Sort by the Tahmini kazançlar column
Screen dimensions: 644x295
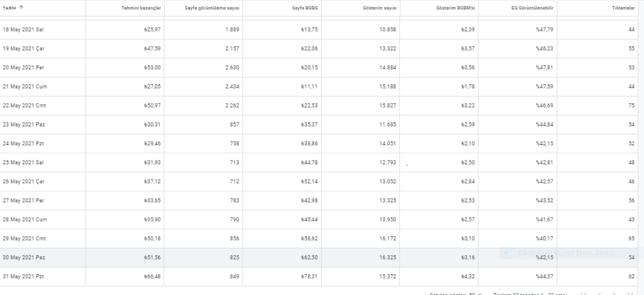click(141, 8)
